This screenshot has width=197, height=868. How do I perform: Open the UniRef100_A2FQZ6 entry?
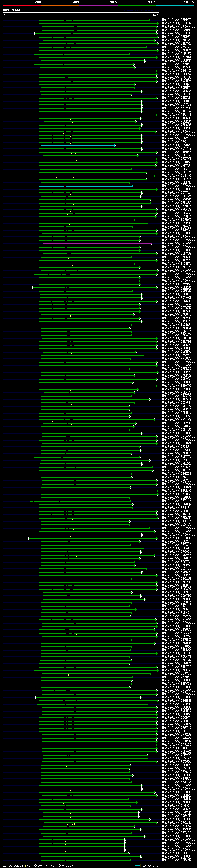177,84
